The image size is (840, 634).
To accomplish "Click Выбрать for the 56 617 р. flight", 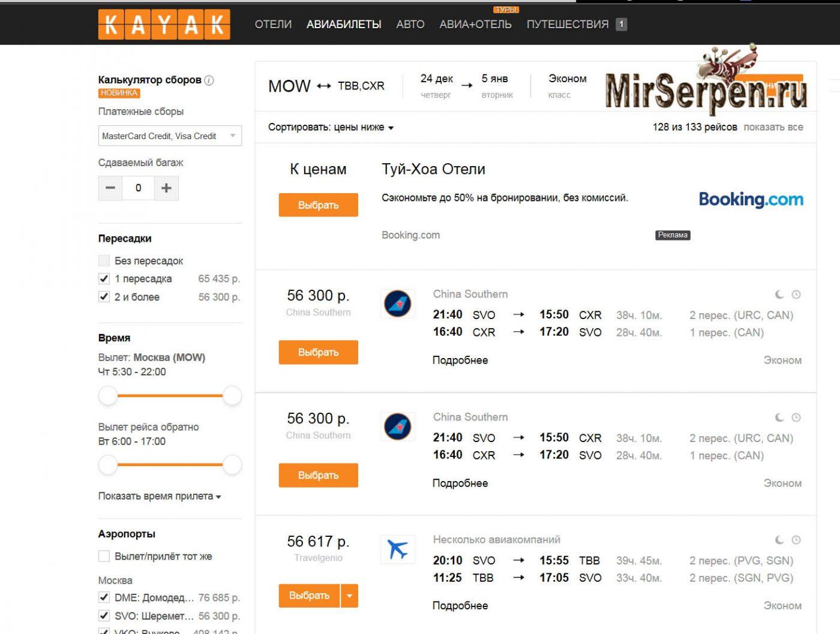I will coord(310,596).
